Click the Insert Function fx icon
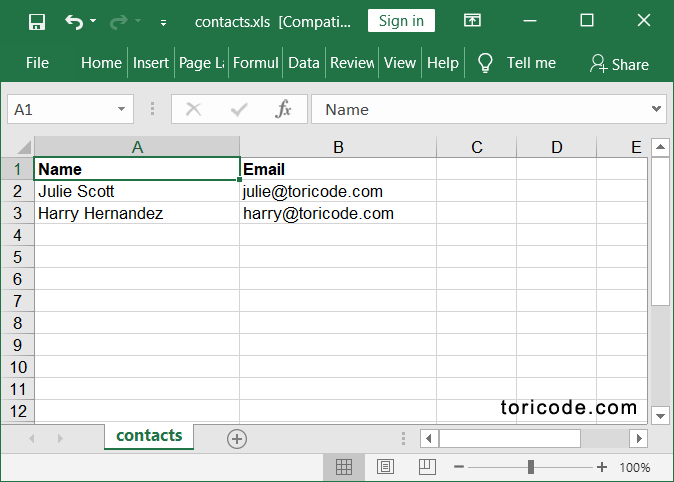Image resolution: width=674 pixels, height=482 pixels. pyautogui.click(x=283, y=109)
